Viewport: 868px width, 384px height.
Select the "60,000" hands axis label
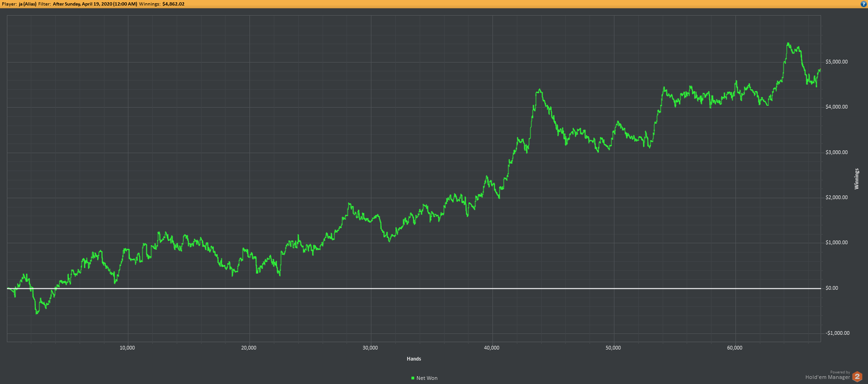(x=735, y=348)
